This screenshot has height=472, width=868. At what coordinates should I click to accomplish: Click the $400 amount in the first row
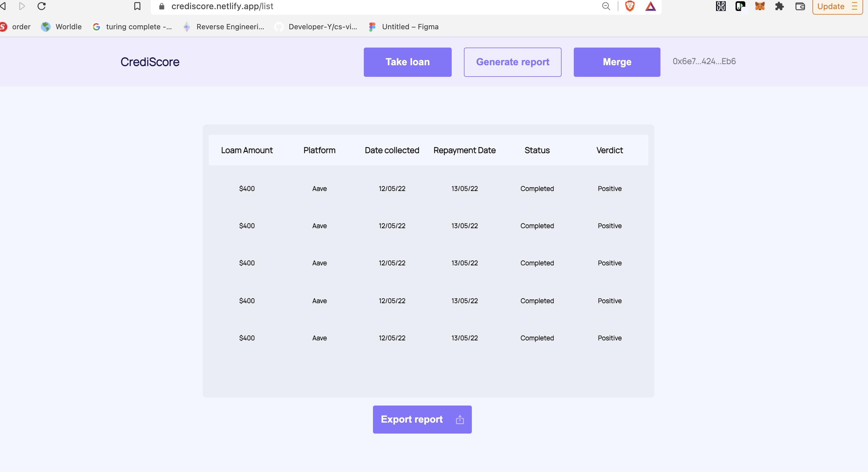point(247,188)
